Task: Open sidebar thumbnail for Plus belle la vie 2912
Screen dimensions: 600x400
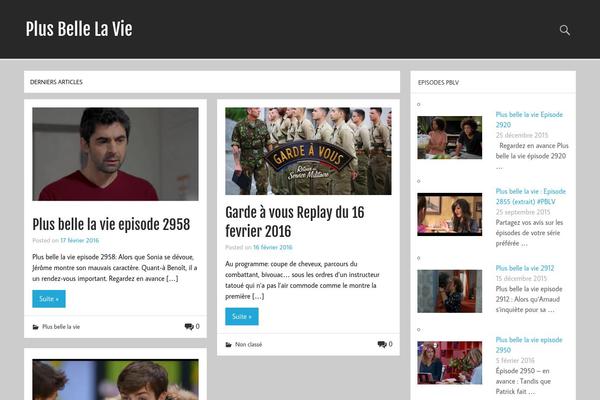Action: click(450, 291)
